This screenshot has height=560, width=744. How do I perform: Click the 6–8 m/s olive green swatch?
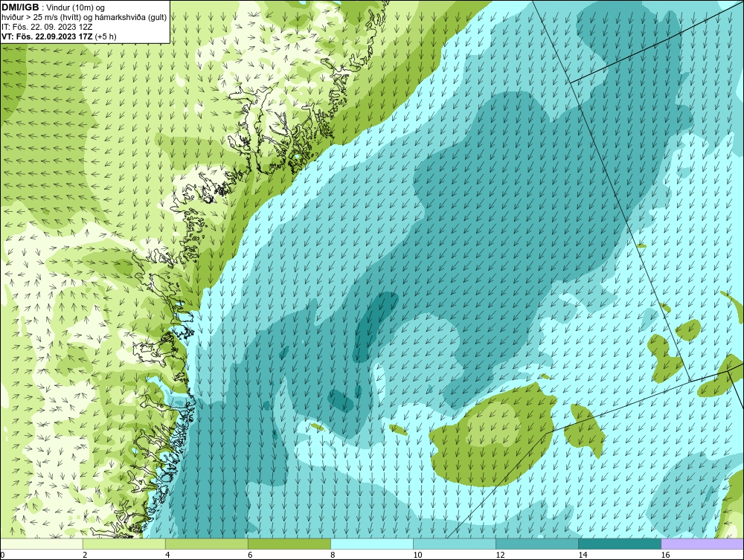pyautogui.click(x=289, y=544)
